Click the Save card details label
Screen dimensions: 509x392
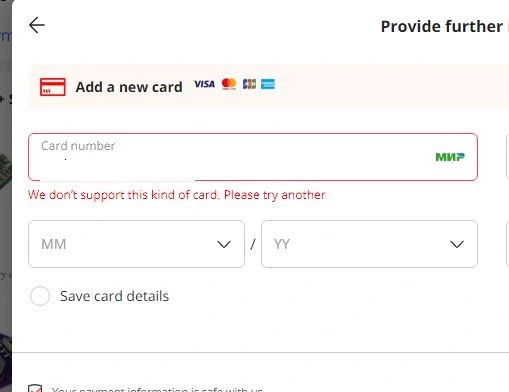114,296
